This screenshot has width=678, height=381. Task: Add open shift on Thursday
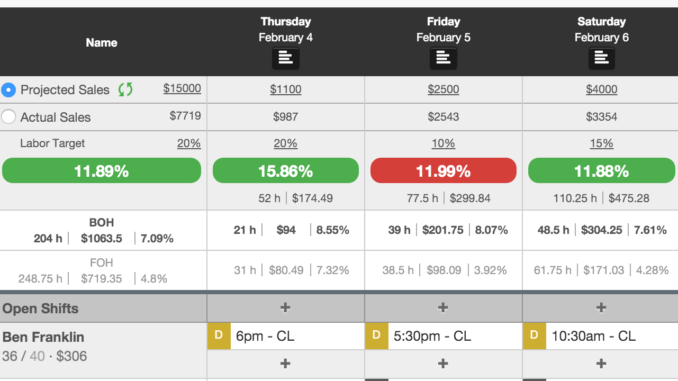(x=285, y=307)
